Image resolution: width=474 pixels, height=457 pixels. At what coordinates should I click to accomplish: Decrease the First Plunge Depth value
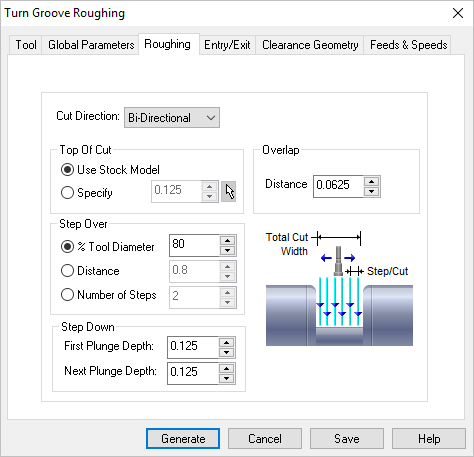pyautogui.click(x=227, y=353)
